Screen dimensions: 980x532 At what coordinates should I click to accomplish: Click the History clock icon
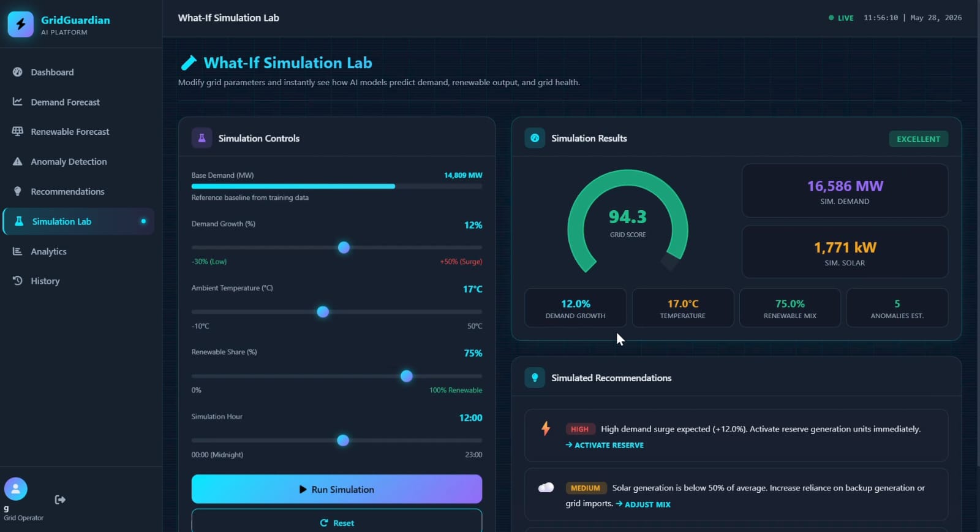[18, 281]
